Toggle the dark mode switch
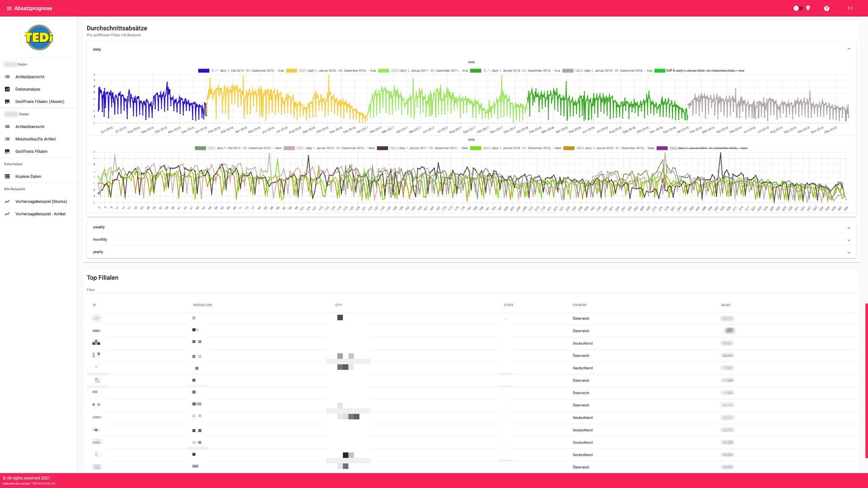 pyautogui.click(x=797, y=8)
